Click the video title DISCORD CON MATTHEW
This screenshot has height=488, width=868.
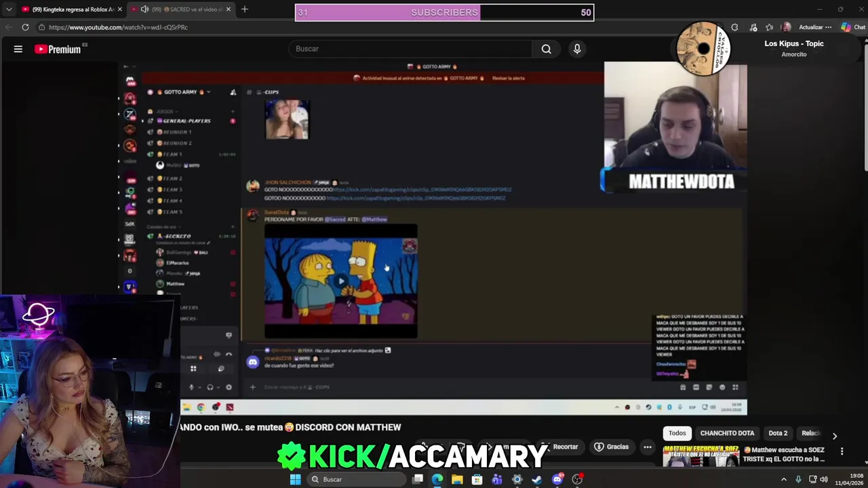click(348, 427)
